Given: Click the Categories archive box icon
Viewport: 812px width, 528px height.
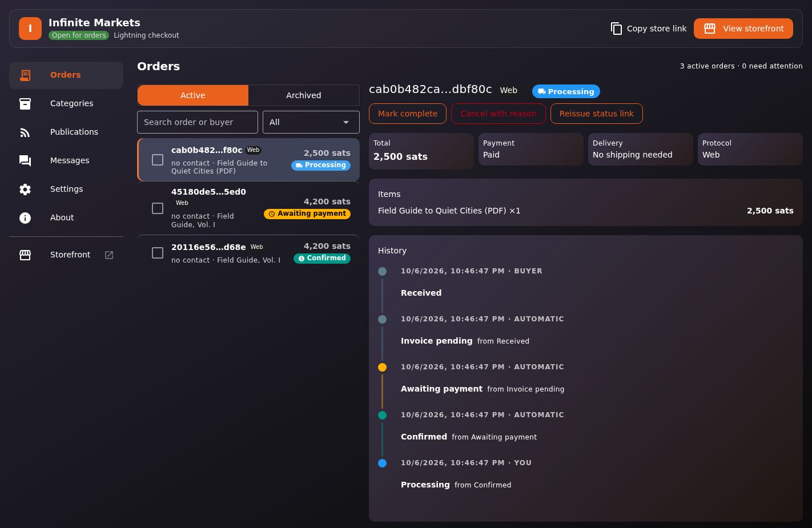Looking at the screenshot, I should [x=25, y=103].
